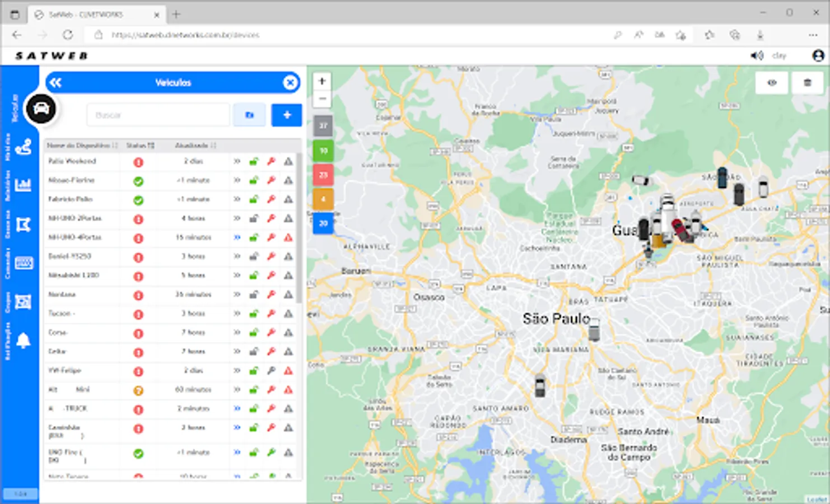
Task: Zoom in on the map
Action: (322, 81)
